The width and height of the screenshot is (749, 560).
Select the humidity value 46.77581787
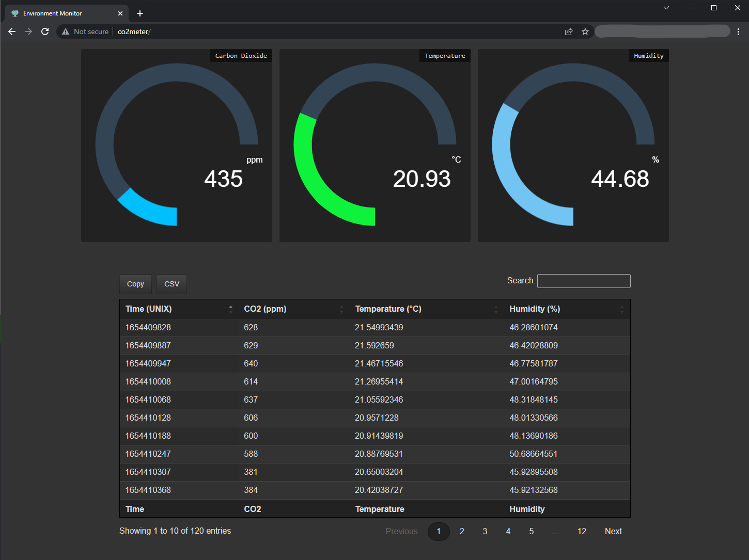[x=534, y=363]
